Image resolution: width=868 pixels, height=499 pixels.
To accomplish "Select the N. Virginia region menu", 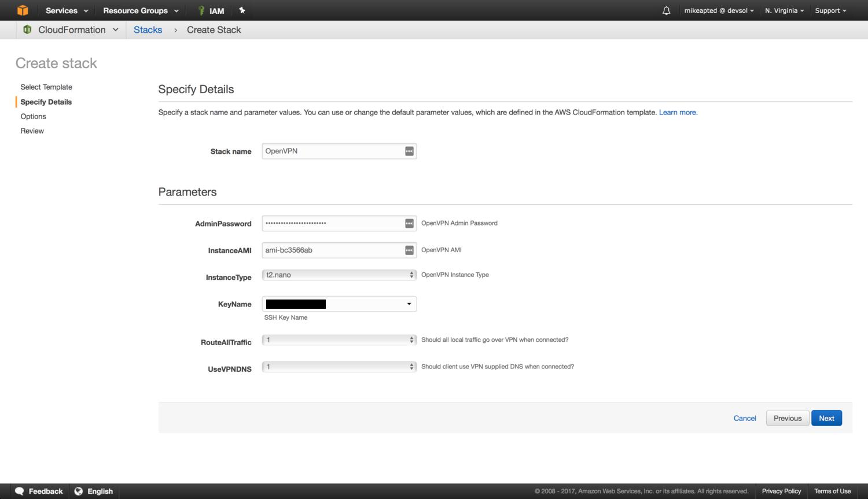I will [x=784, y=10].
